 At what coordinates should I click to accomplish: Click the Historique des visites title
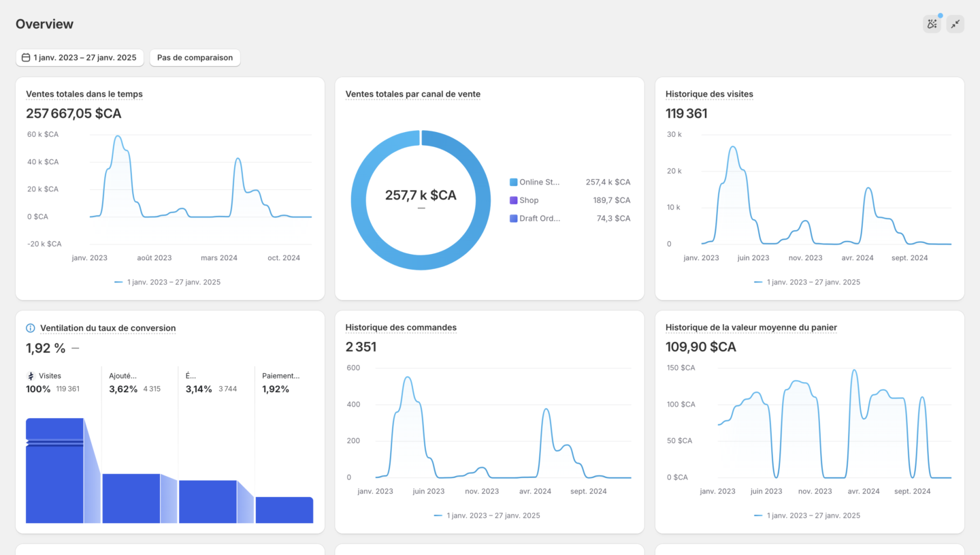(x=709, y=94)
